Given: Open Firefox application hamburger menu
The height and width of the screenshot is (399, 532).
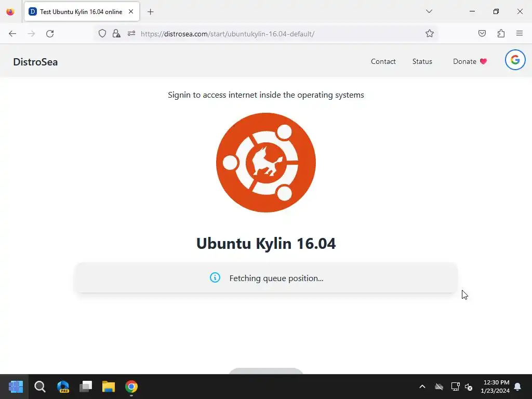Looking at the screenshot, I should tap(520, 33).
